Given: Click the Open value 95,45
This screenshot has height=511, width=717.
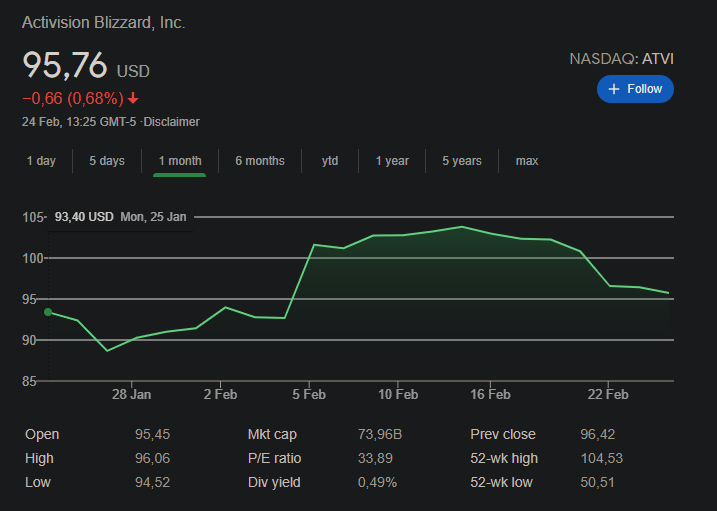Looking at the screenshot, I should (152, 434).
